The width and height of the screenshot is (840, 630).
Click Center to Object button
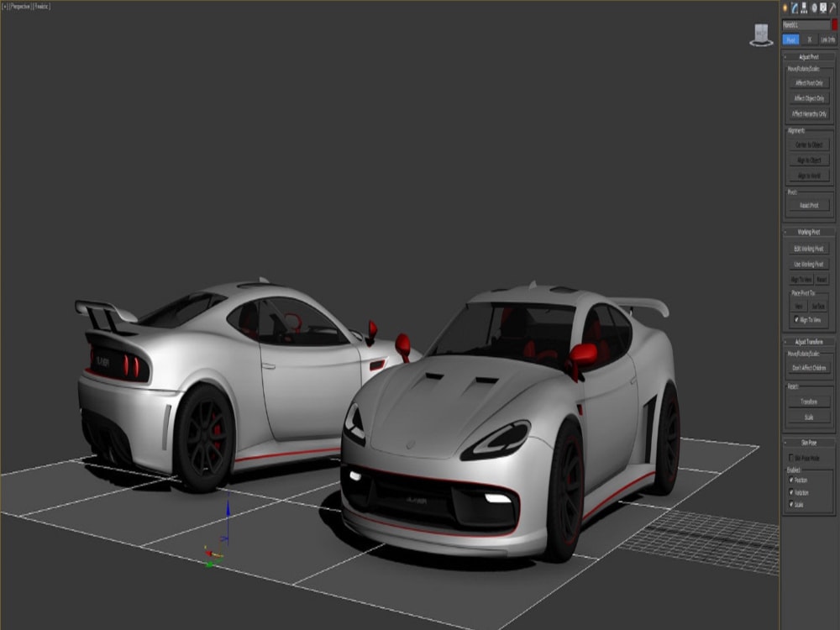(809, 144)
